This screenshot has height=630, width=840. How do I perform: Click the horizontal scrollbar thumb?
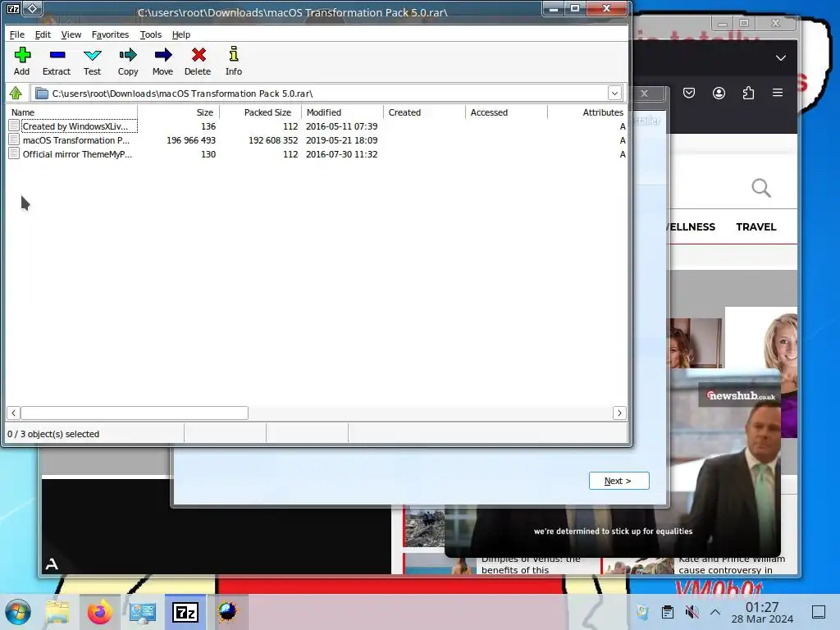pyautogui.click(x=134, y=413)
